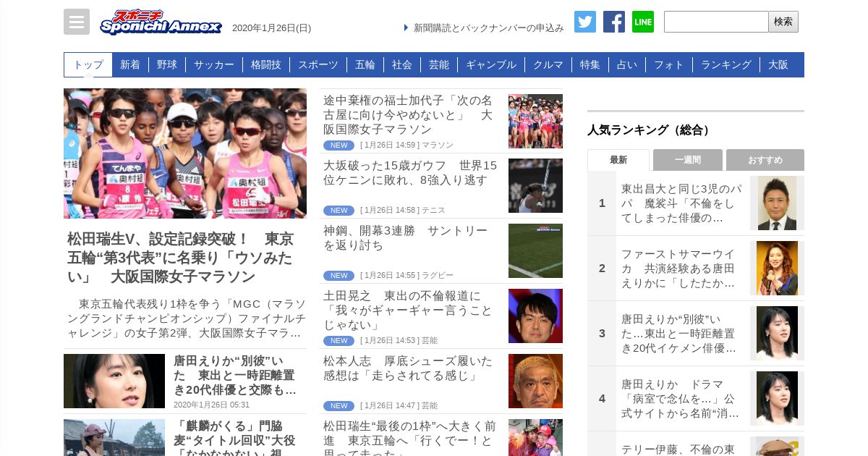Open article 松田瑞生"最後の1枠"へ大きく前進
Screen dimensions: 868x456
410,437
